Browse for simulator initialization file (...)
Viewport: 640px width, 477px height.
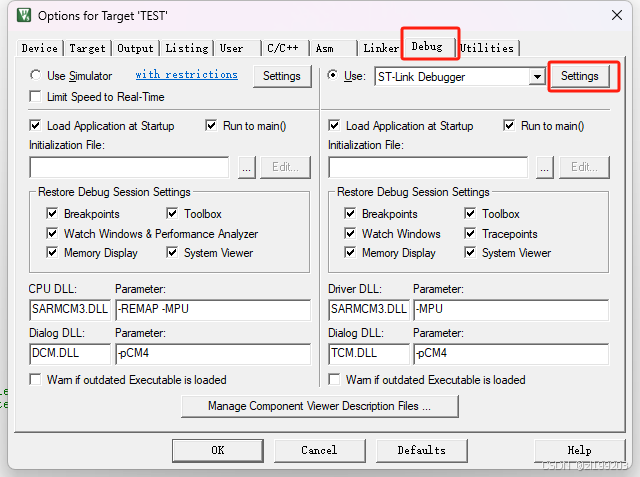click(x=247, y=167)
